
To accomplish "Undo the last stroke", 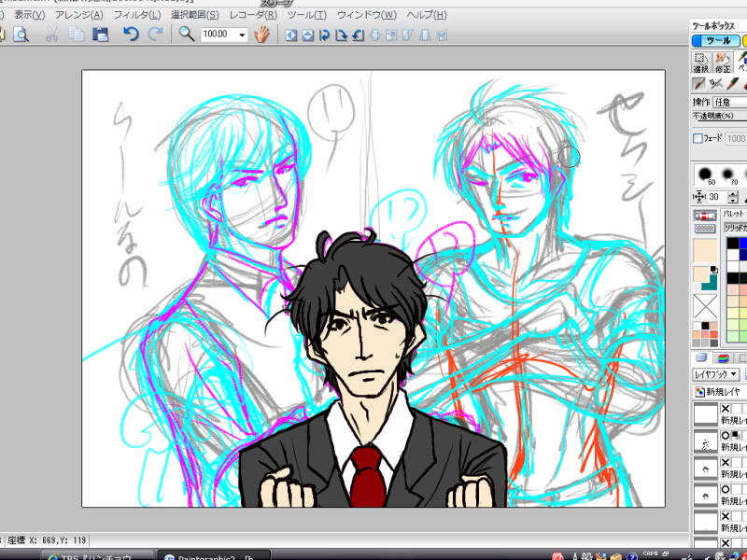I will coord(130,35).
